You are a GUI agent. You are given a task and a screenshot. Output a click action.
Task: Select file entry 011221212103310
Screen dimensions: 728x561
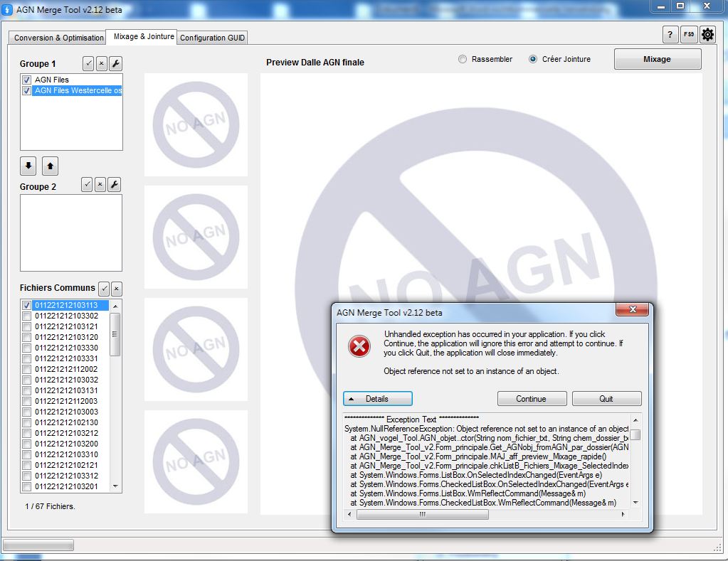(x=66, y=455)
